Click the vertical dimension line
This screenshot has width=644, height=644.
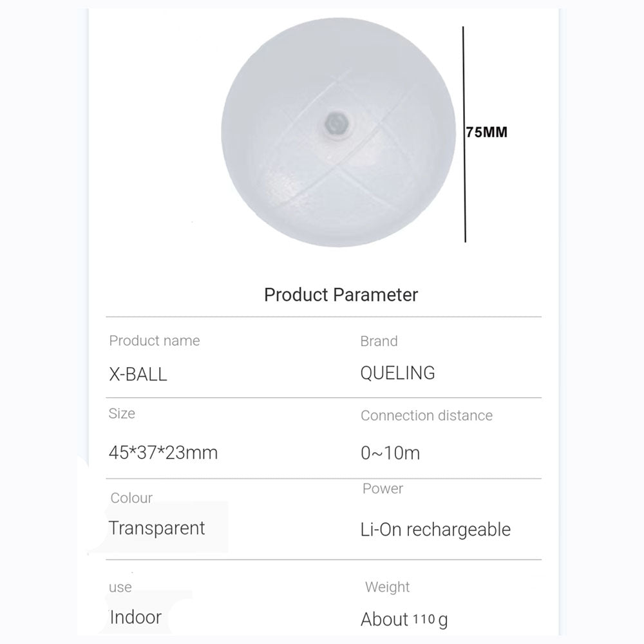tap(465, 134)
